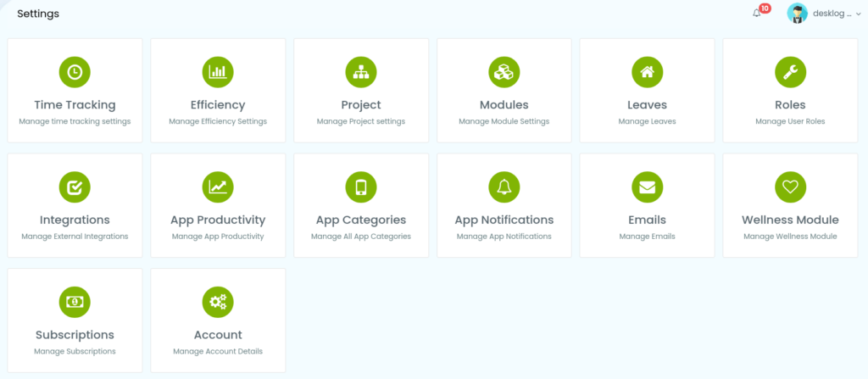868x379 pixels.
Task: Select the Wellness Module title
Action: [x=791, y=220]
